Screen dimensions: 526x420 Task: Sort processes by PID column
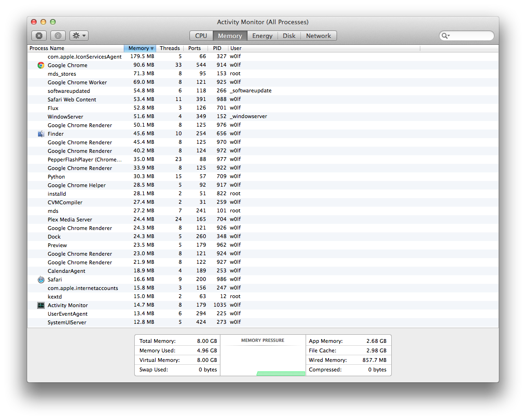(x=218, y=48)
